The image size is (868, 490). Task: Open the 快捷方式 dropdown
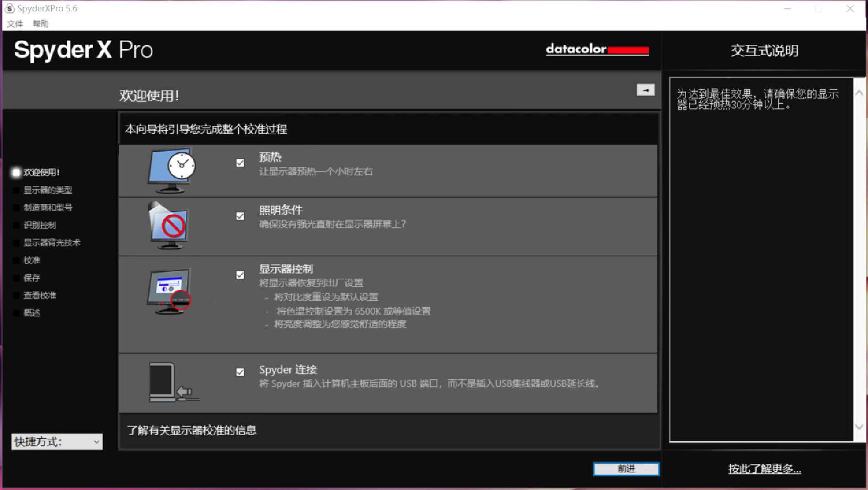(x=57, y=442)
